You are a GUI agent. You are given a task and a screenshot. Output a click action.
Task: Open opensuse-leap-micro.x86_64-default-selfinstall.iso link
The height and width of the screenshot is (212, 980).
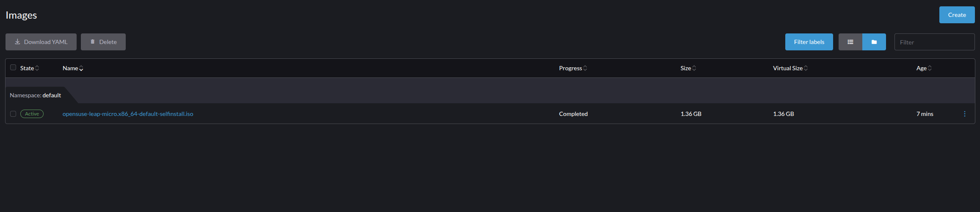[128, 114]
